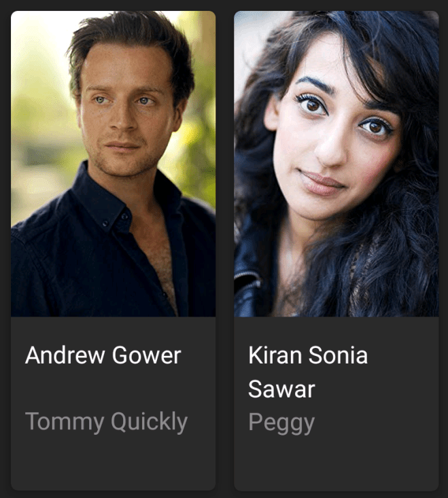The height and width of the screenshot is (498, 448).
Task: Tap the empty area below Peggy
Action: click(x=336, y=461)
